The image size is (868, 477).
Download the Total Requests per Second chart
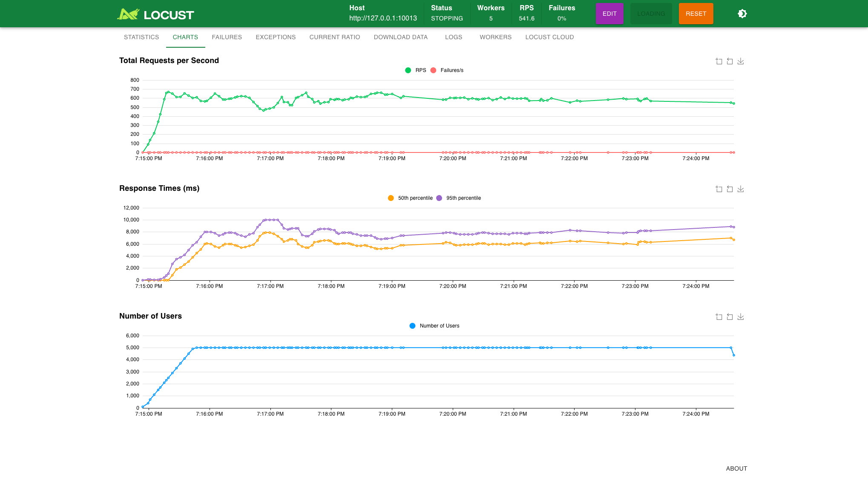(741, 61)
